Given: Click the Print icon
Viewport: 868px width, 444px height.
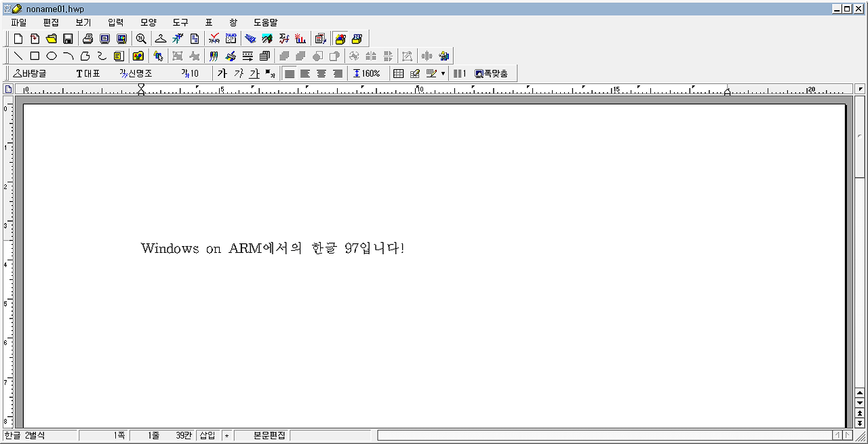Looking at the screenshot, I should click(88, 39).
